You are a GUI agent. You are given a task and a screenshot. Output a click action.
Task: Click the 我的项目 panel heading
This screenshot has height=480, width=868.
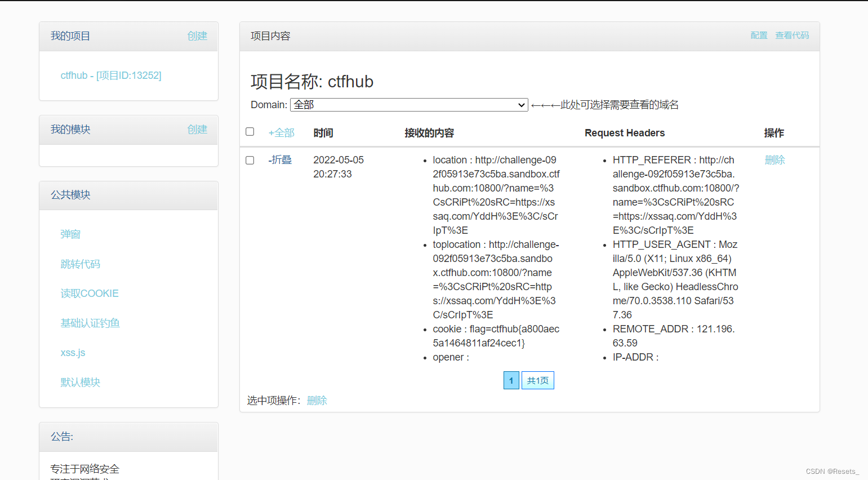(x=70, y=36)
